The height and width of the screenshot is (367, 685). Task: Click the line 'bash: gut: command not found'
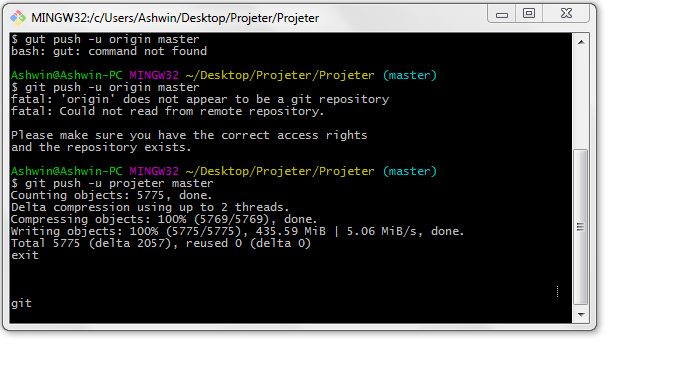109,52
